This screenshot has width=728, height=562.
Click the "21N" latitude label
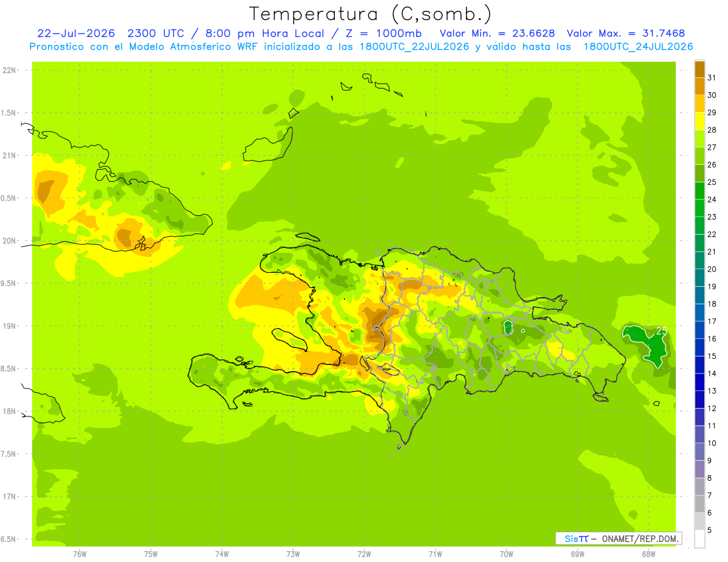tap(8, 156)
